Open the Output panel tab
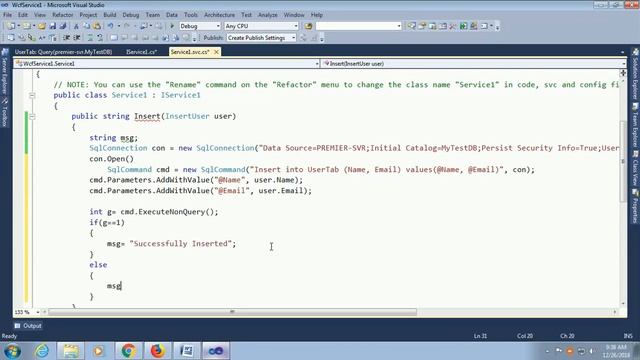The image size is (640, 360). coord(28,326)
